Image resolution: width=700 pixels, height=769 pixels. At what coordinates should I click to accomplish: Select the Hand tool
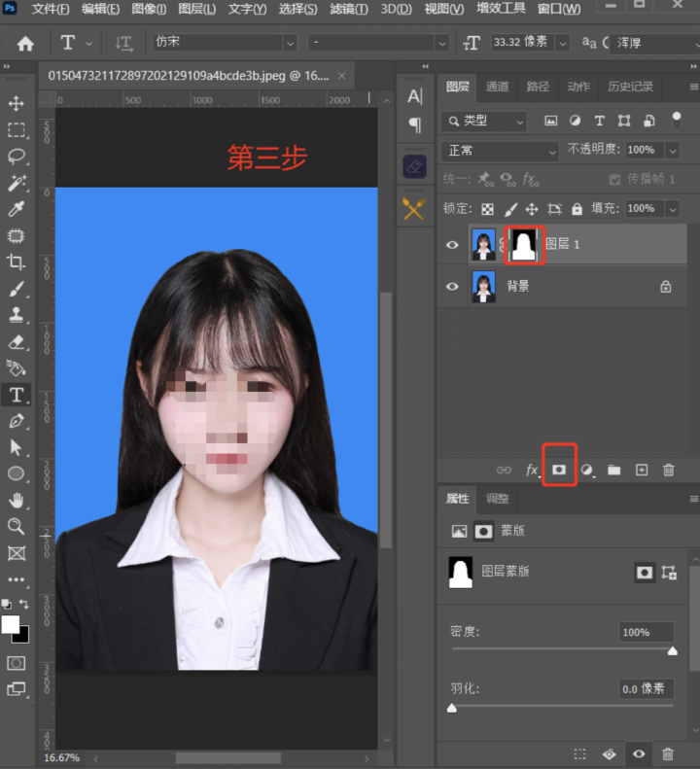click(x=17, y=501)
